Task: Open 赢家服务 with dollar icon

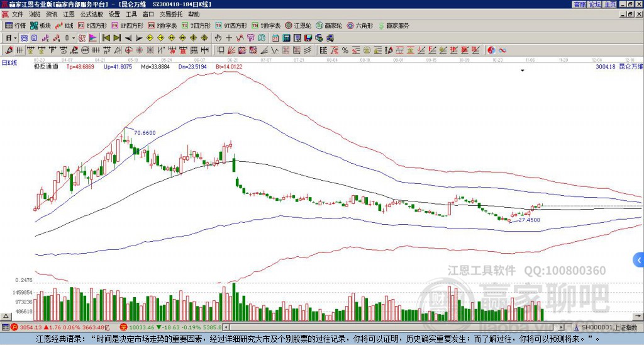Action: click(394, 25)
